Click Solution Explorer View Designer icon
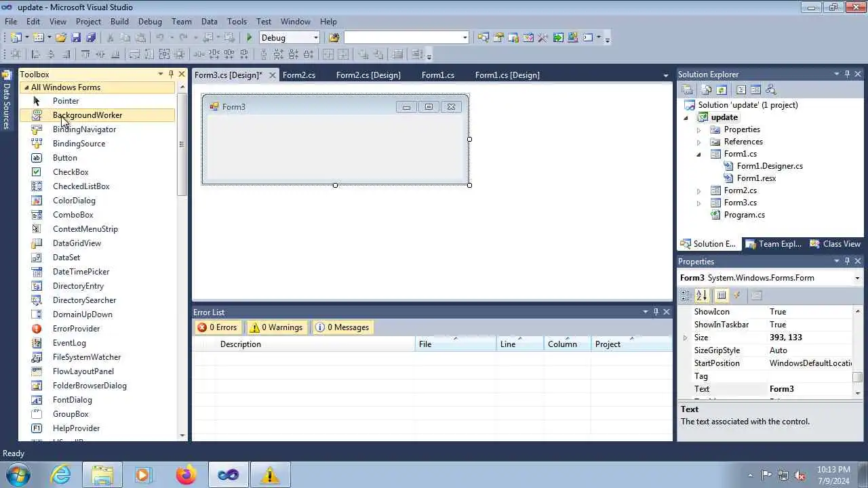This screenshot has width=868, height=488. 755,89
